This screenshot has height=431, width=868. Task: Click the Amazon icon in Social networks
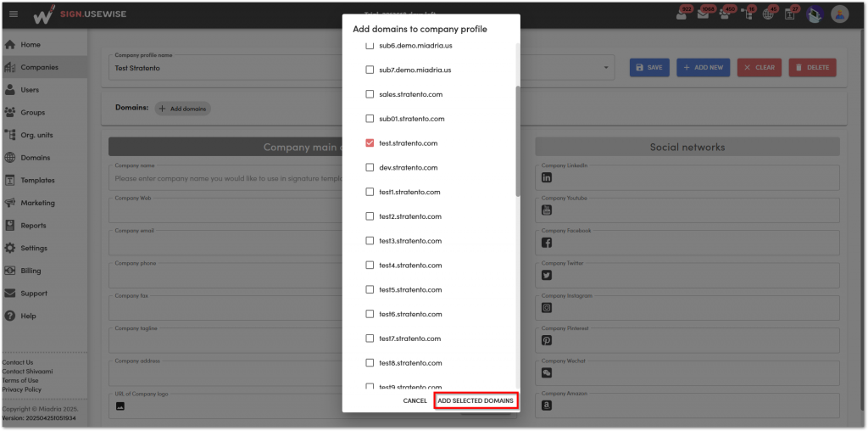(x=547, y=406)
